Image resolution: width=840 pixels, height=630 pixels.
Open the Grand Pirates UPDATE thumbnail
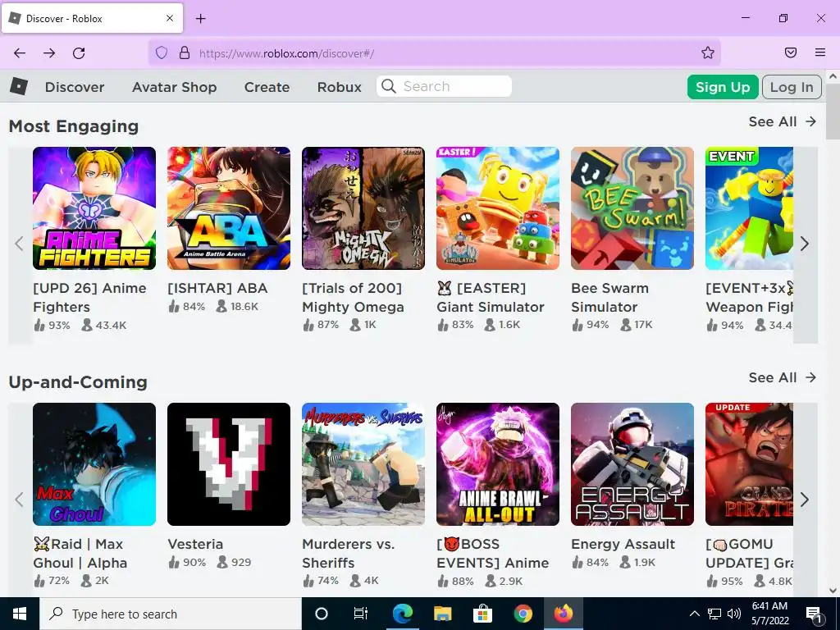[x=749, y=464]
